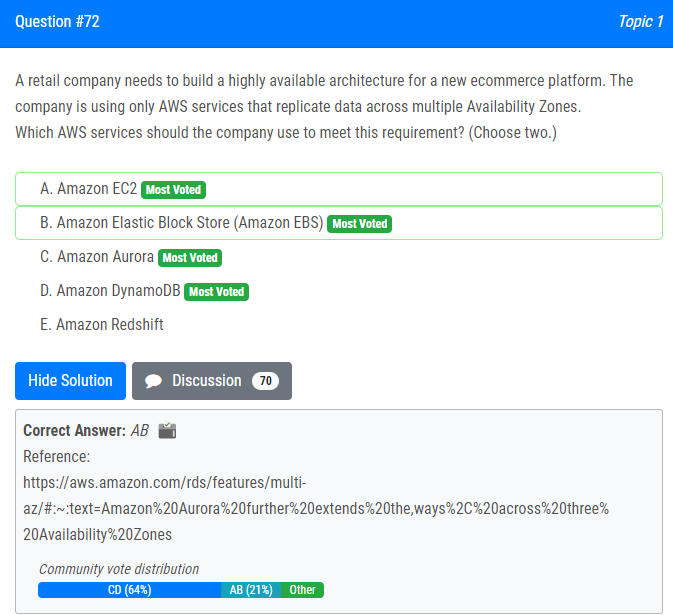Click the AB (21%) vote bar segment
This screenshot has height=615, width=673.
click(x=251, y=590)
